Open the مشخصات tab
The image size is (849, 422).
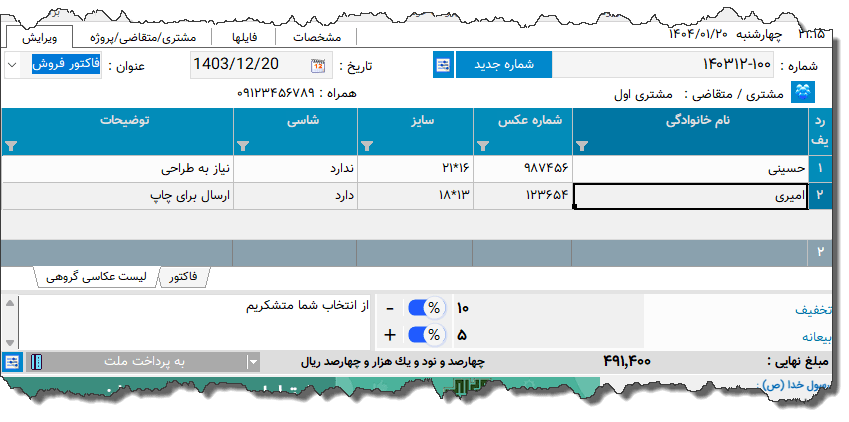point(317,38)
